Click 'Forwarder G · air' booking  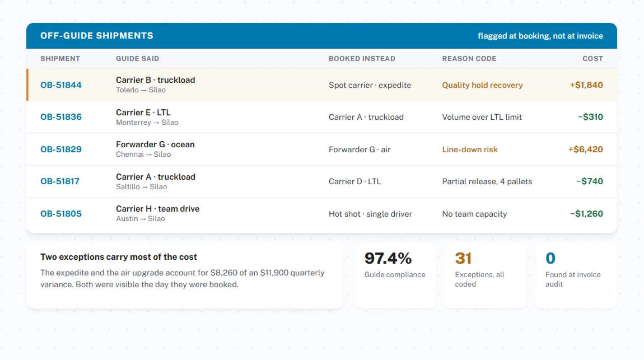pos(360,150)
